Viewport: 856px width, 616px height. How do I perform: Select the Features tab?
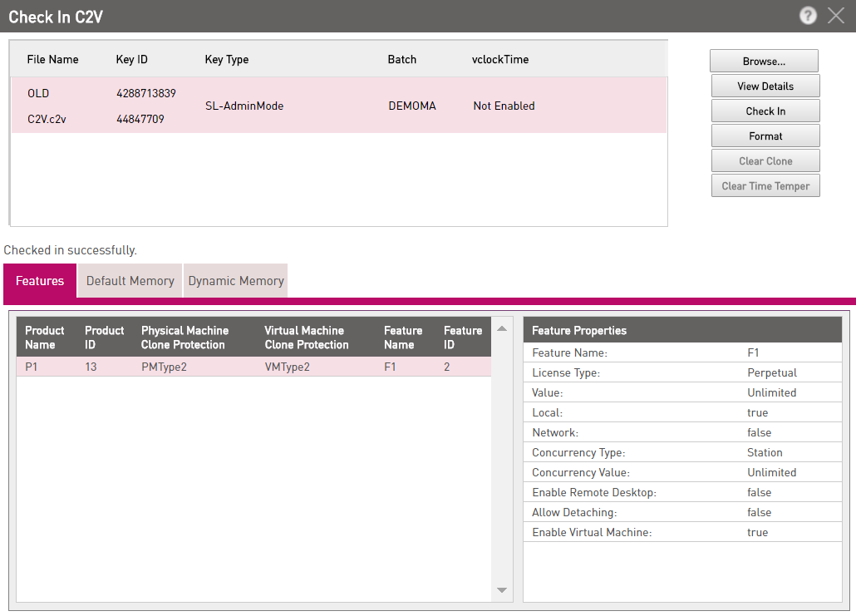pos(40,281)
